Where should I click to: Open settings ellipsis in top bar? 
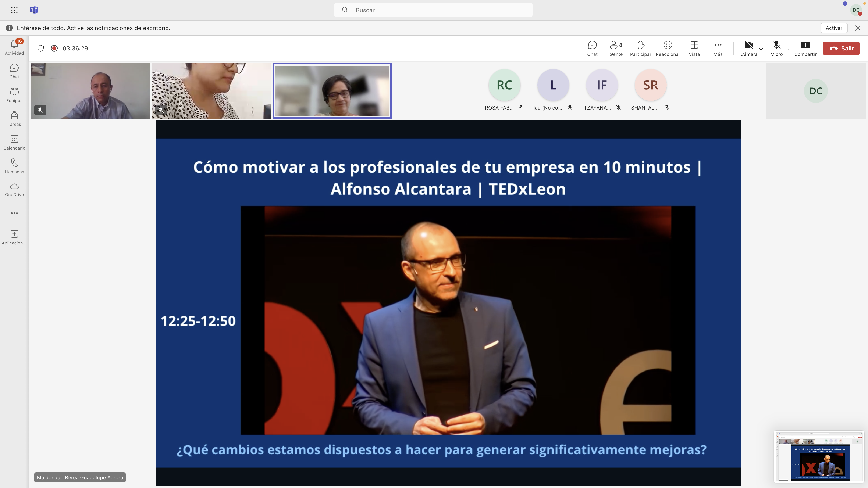pos(840,10)
